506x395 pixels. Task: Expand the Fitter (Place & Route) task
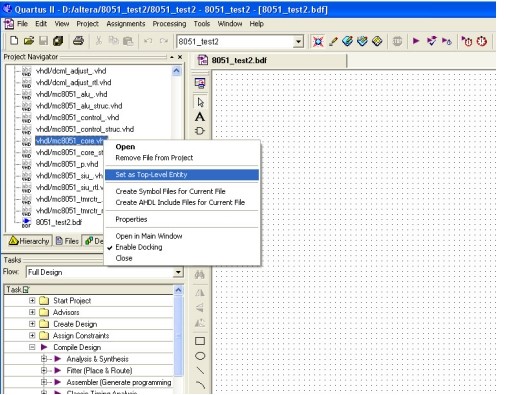click(44, 370)
